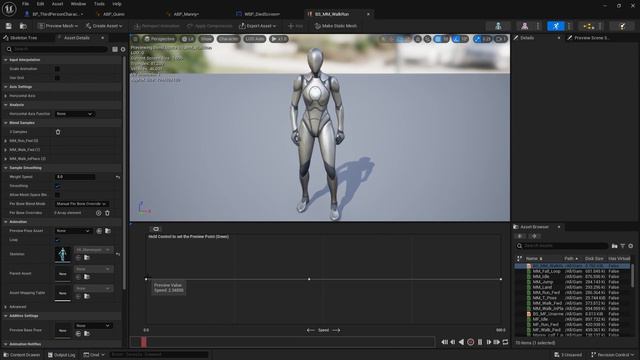640x360 pixels.
Task: Toggle blend space grid label visibility button
Action: [156, 229]
